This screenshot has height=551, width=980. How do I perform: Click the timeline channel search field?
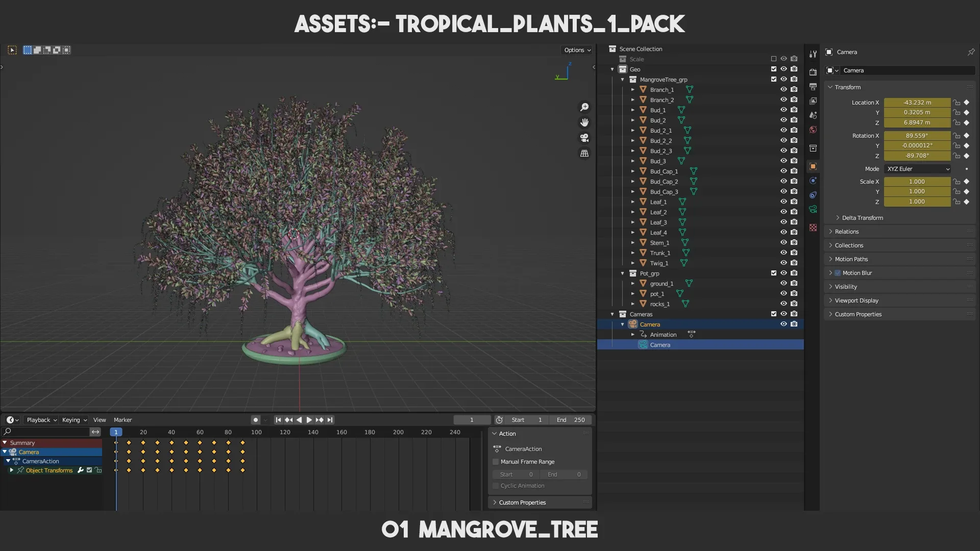pyautogui.click(x=46, y=432)
